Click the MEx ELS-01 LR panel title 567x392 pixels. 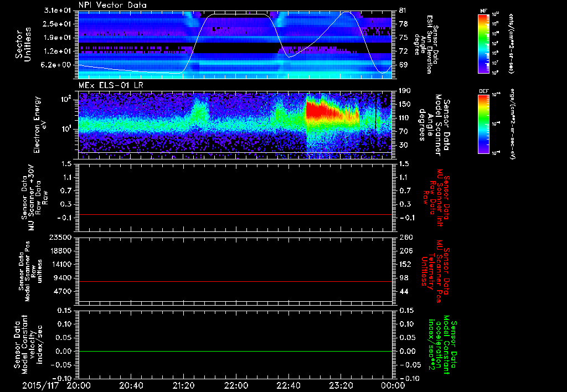(x=111, y=86)
